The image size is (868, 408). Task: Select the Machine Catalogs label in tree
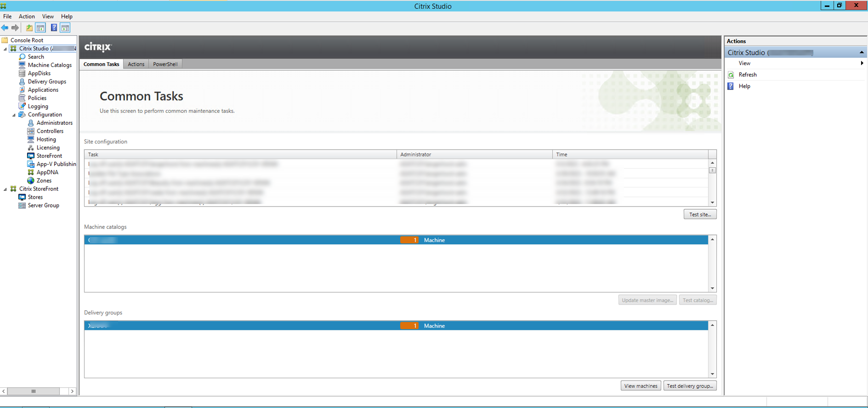point(50,65)
